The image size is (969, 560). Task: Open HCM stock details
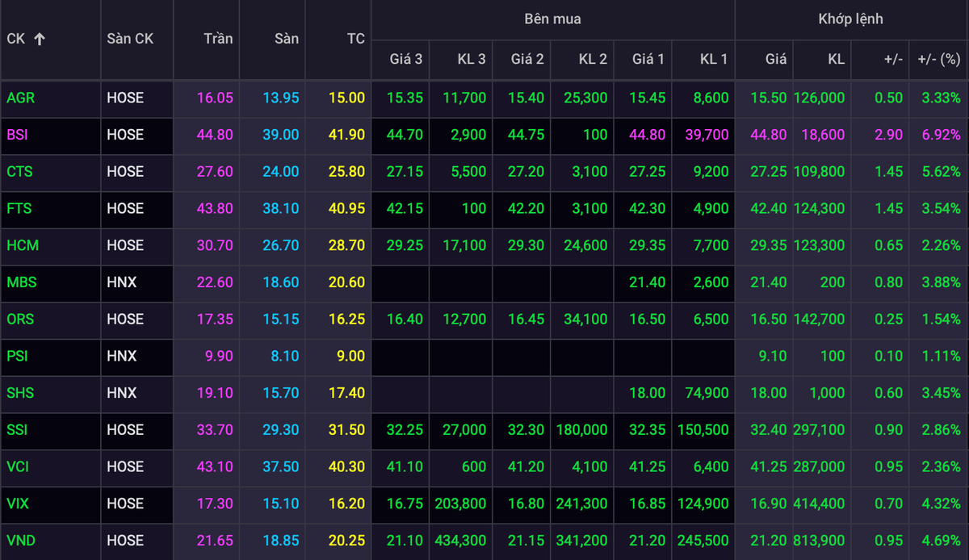(x=21, y=245)
